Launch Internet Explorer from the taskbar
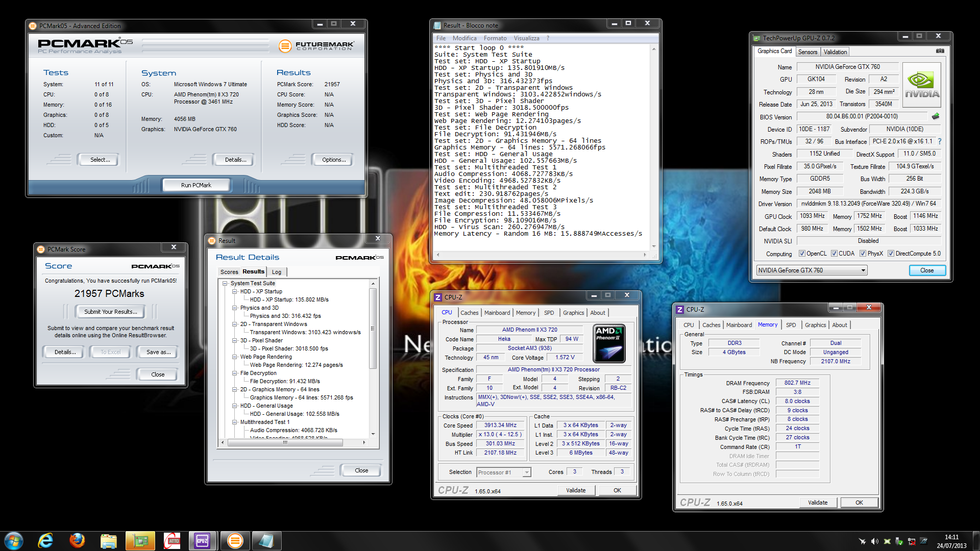Viewport: 980px width, 551px height. pyautogui.click(x=45, y=541)
